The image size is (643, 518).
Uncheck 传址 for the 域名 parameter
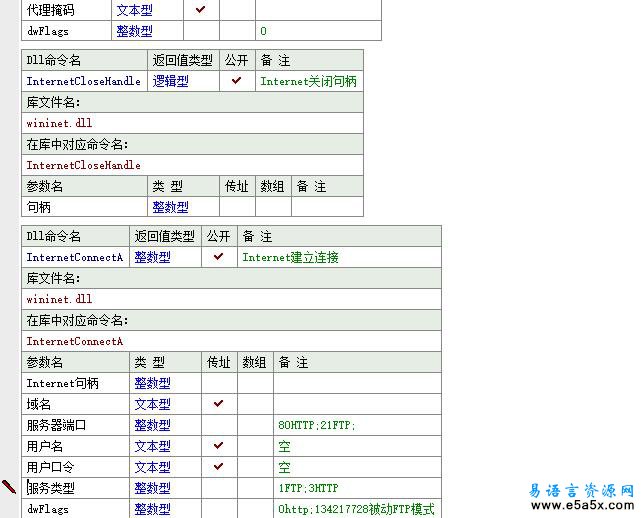(x=219, y=404)
